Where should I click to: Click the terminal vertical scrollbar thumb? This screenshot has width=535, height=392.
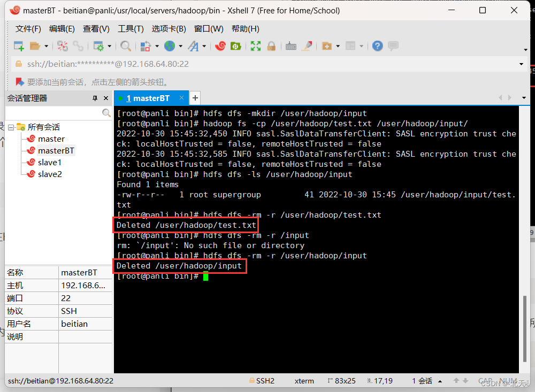[524, 329]
